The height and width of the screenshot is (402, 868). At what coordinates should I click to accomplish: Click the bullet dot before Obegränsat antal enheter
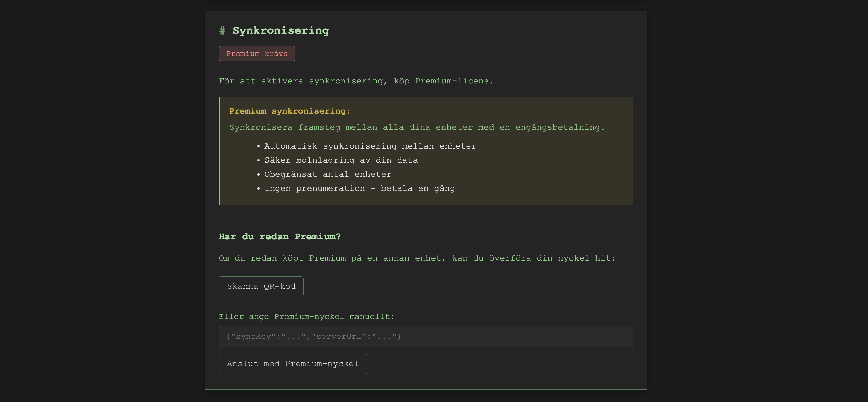[259, 175]
